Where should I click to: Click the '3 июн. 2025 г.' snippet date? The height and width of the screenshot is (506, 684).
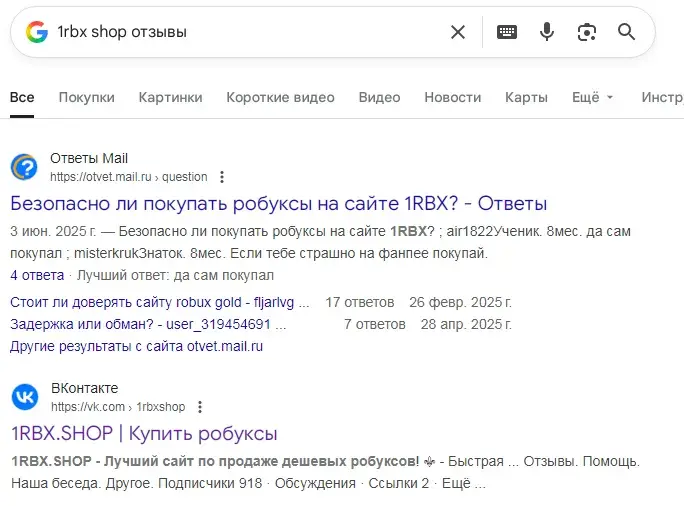click(x=53, y=231)
